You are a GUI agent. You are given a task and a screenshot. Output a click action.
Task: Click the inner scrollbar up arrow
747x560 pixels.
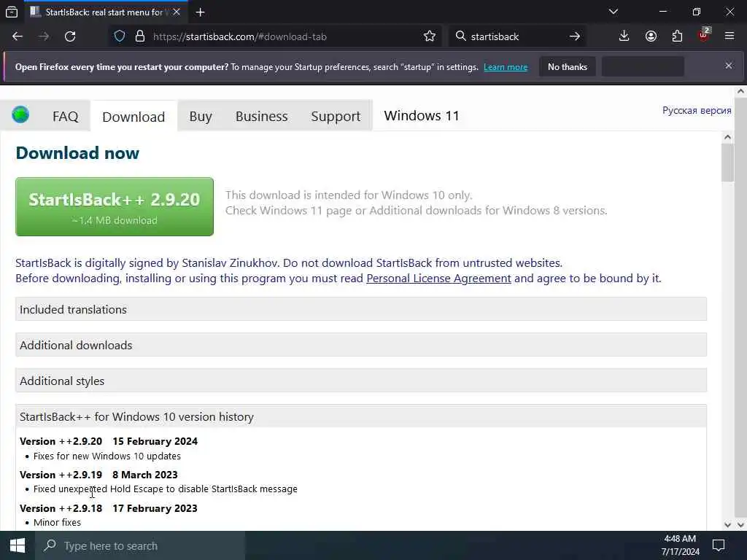coord(727,137)
